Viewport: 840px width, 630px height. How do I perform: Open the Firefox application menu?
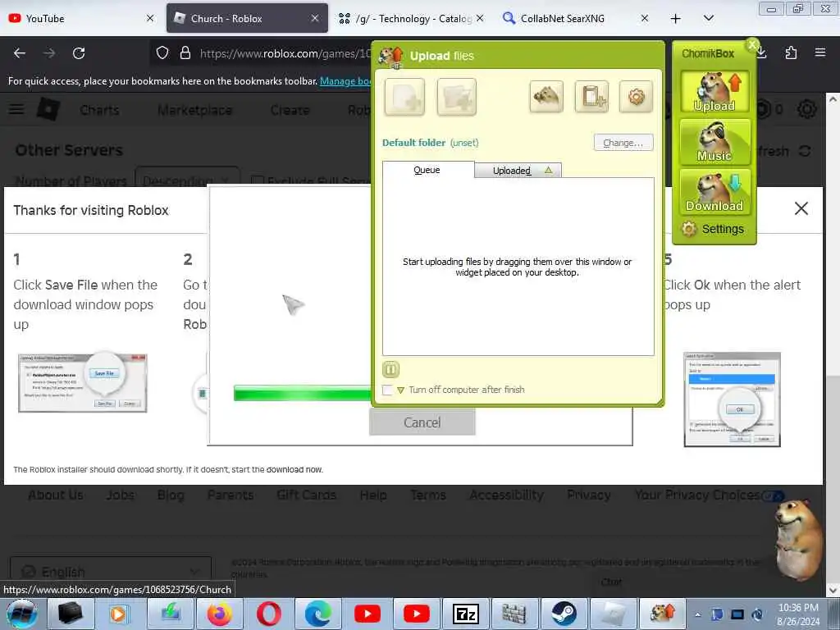[820, 53]
